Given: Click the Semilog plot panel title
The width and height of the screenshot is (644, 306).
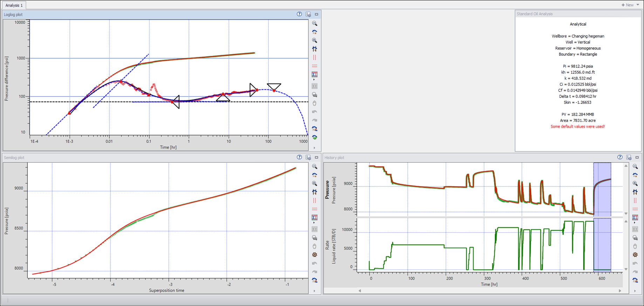Looking at the screenshot, I should click(14, 158).
